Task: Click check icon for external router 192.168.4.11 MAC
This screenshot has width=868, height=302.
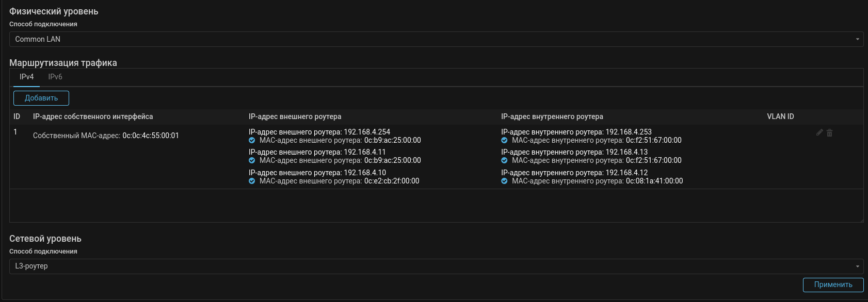Action: click(x=252, y=160)
